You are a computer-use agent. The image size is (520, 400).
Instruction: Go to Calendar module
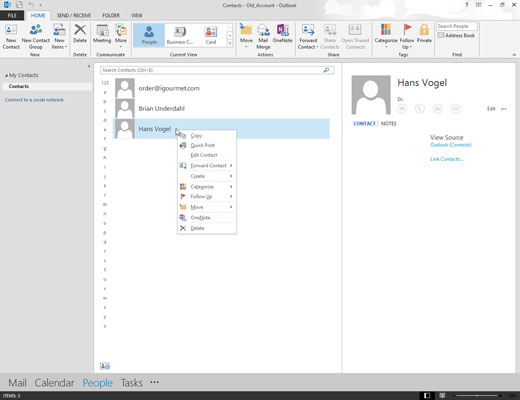coord(54,383)
